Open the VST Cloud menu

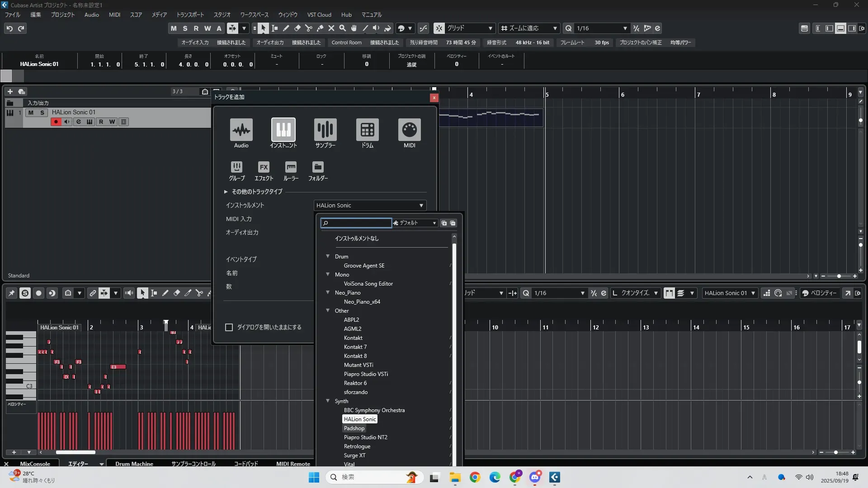coord(319,14)
